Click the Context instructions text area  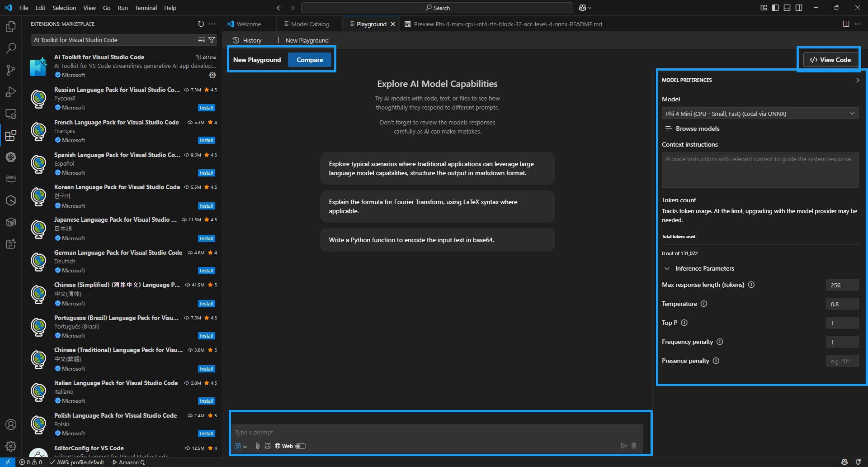click(x=760, y=170)
